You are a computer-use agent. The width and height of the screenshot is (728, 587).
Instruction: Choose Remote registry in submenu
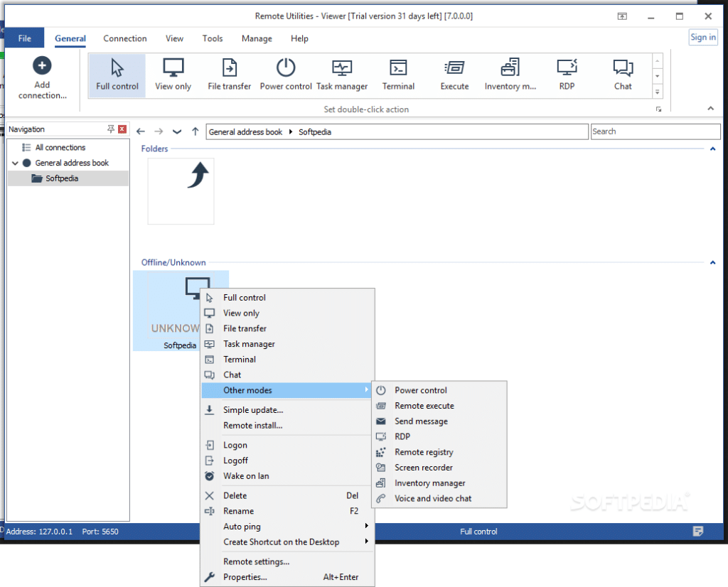439,453
